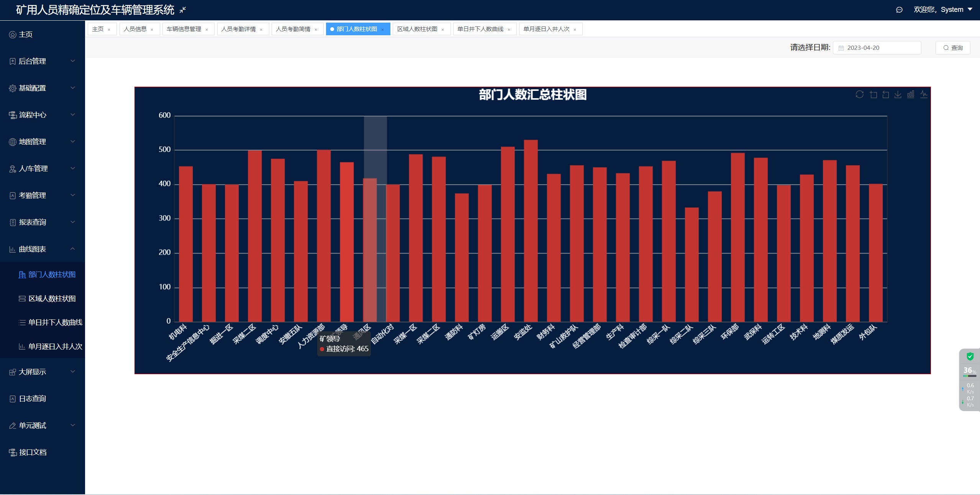
Task: Open the 接口文档 sidebar link
Action: tap(33, 452)
